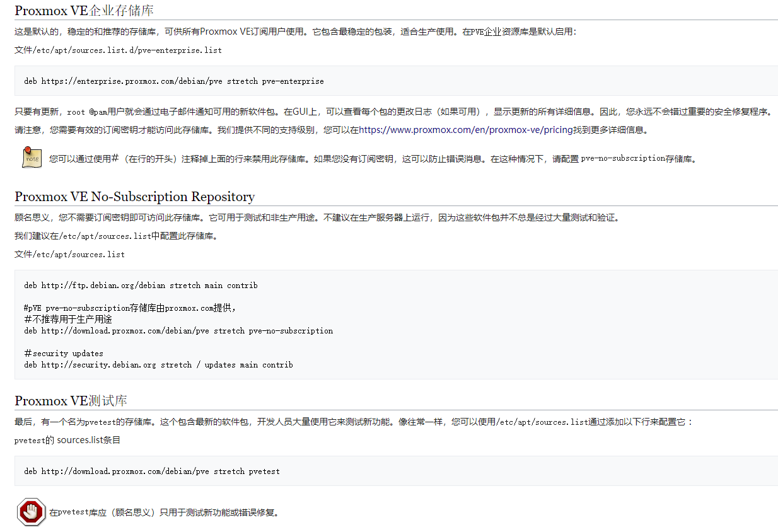Click the pvetest的 sources.list条目 caption
The image size is (778, 532).
click(67, 440)
